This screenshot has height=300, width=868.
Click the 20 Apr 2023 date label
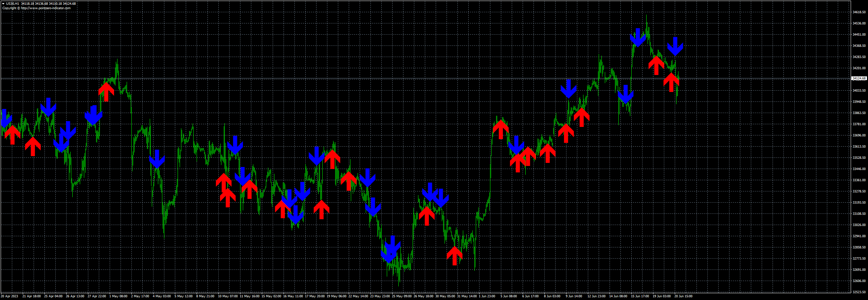point(10,296)
